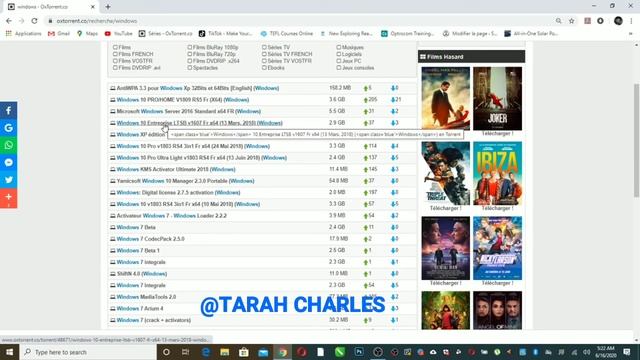This screenshot has width=640, height=360.
Task: Open the Mail app on taskbar
Action: [263, 352]
